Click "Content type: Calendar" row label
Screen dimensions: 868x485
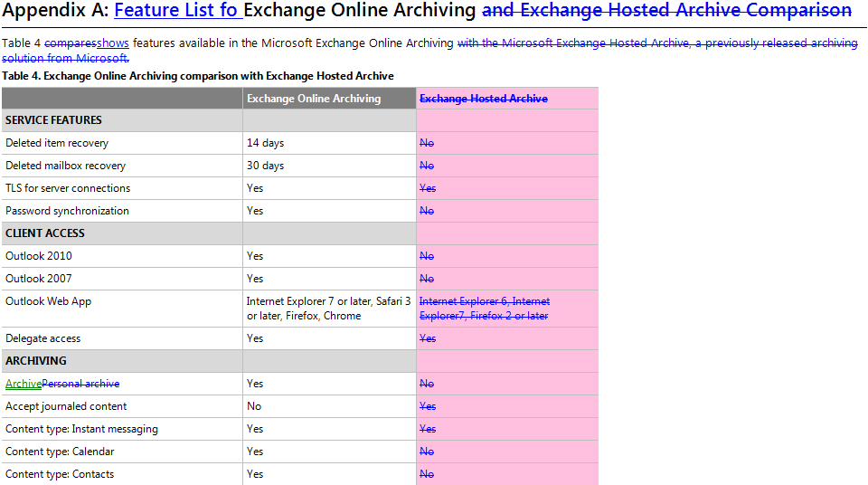click(x=60, y=452)
